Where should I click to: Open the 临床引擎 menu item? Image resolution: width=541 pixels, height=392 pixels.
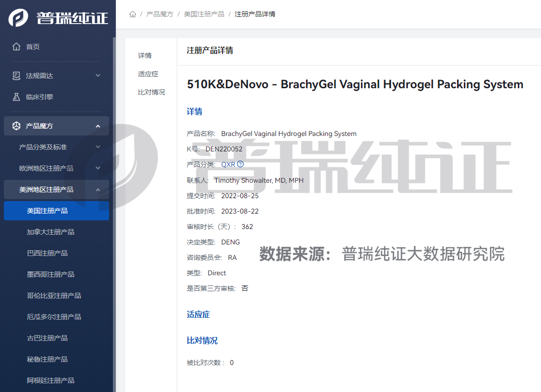[x=56, y=97]
